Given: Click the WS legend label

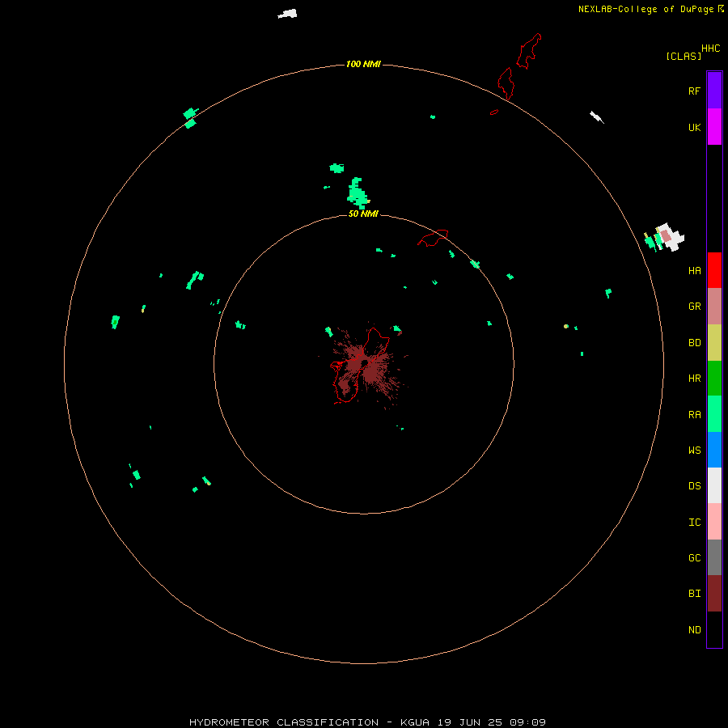Looking at the screenshot, I should [694, 450].
